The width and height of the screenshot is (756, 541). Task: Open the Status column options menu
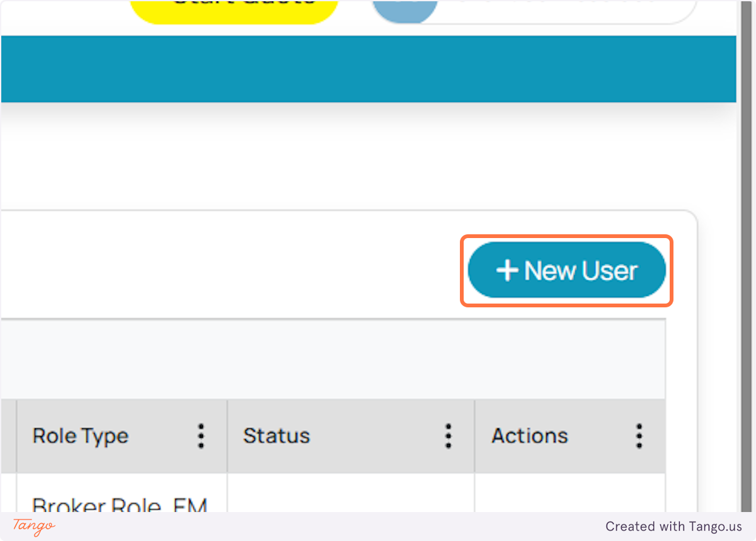tap(448, 436)
